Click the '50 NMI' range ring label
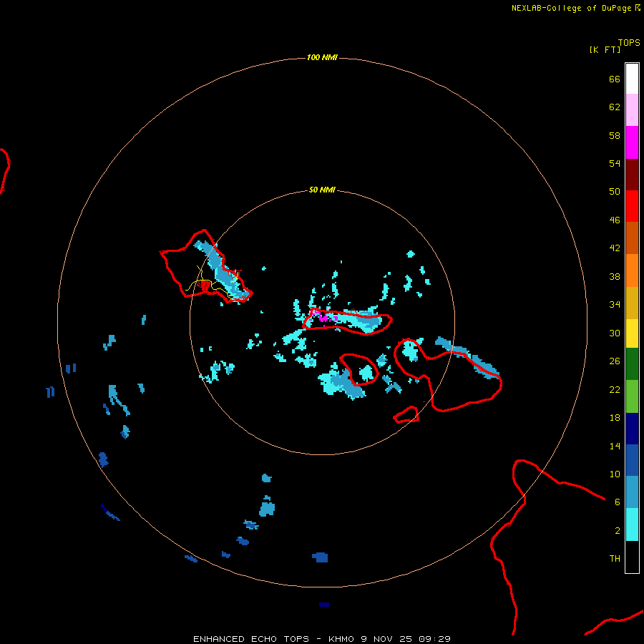This screenshot has height=644, width=644. [x=322, y=190]
